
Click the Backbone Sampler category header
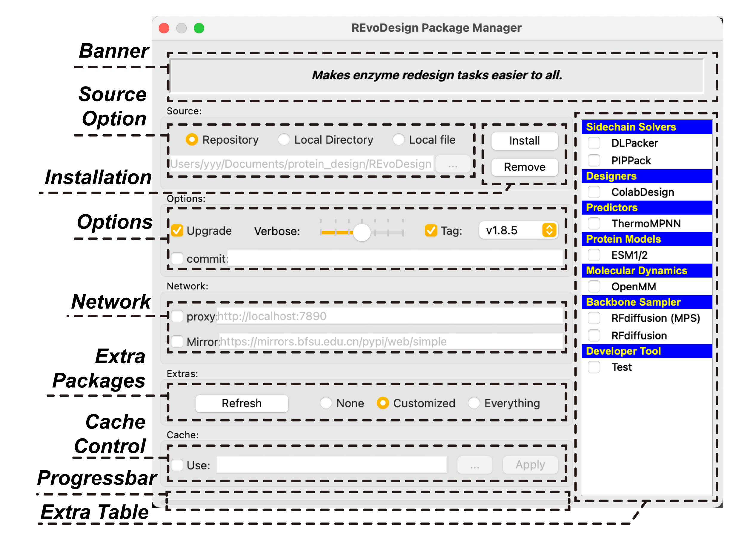[647, 302]
